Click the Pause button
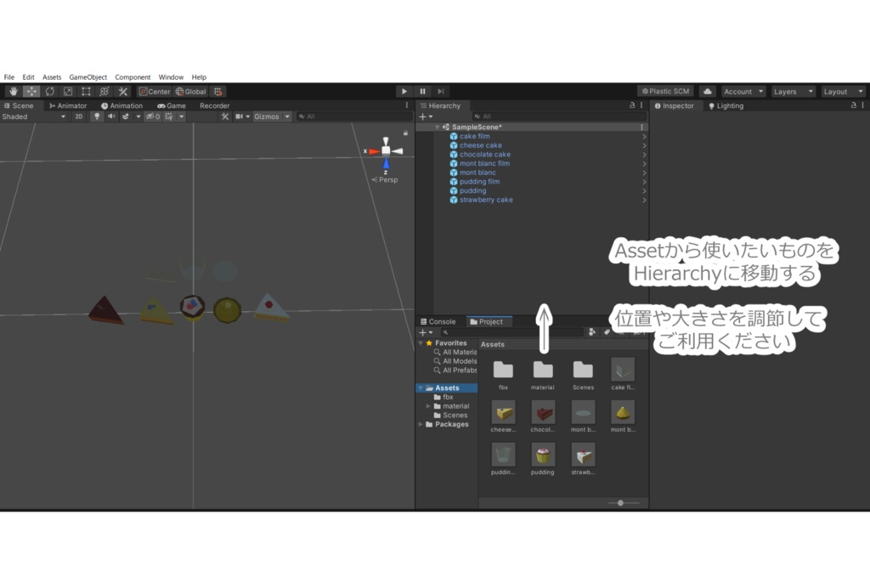The width and height of the screenshot is (870, 588). pyautogui.click(x=423, y=92)
